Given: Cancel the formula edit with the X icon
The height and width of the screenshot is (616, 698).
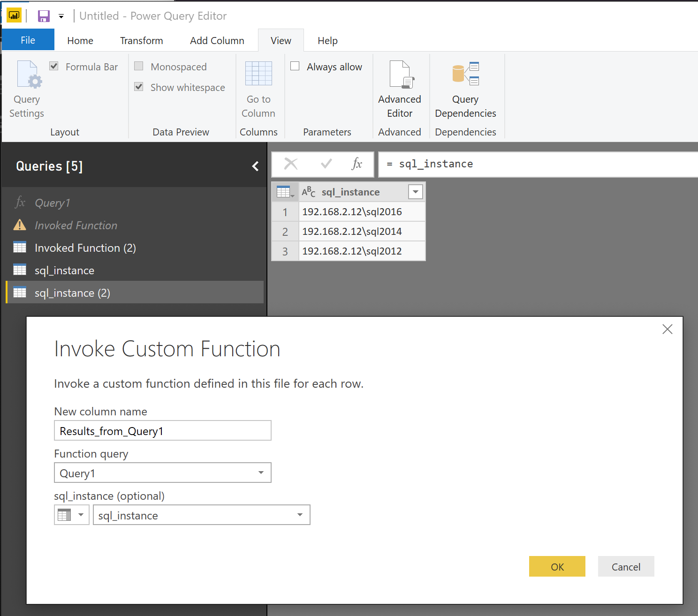Looking at the screenshot, I should (x=291, y=164).
